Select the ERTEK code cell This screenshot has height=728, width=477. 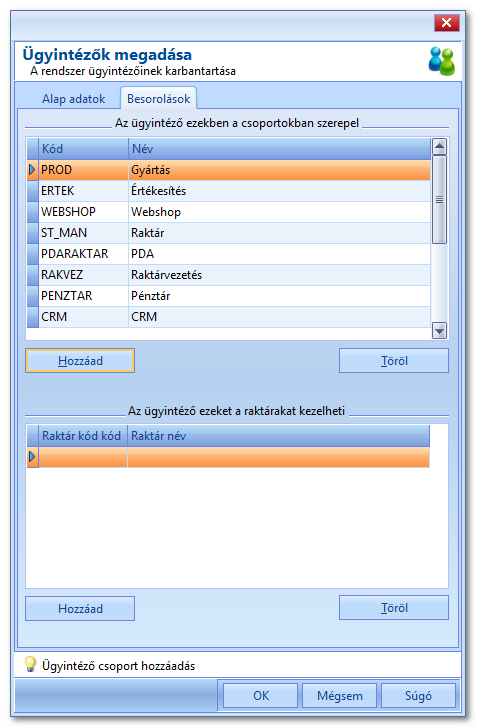84,191
